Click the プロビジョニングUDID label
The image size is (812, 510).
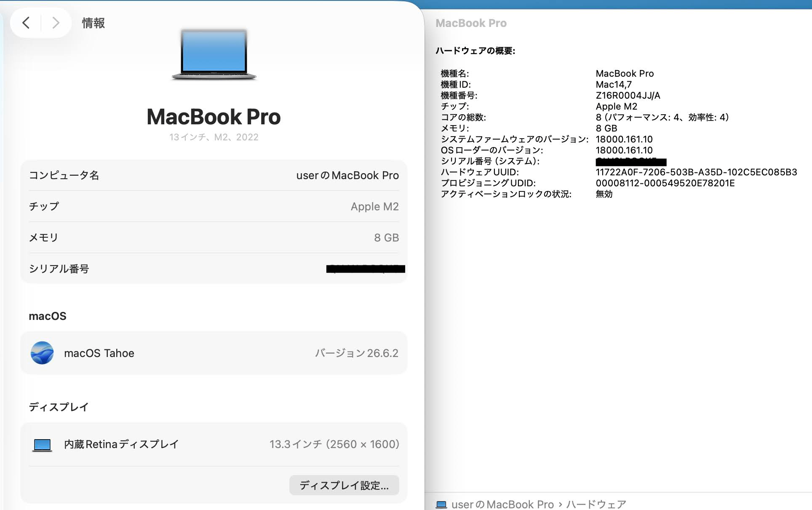coord(488,183)
